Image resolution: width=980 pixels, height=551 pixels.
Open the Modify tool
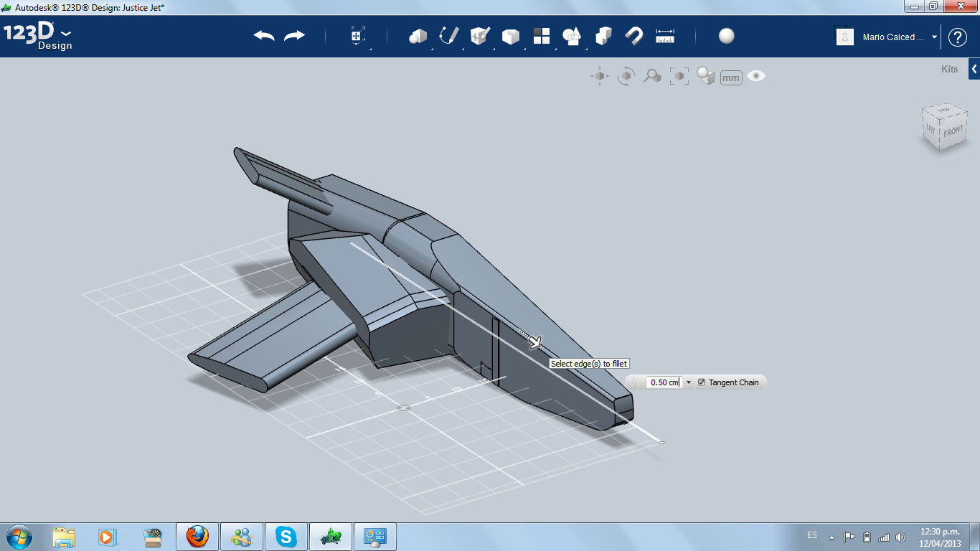[510, 37]
